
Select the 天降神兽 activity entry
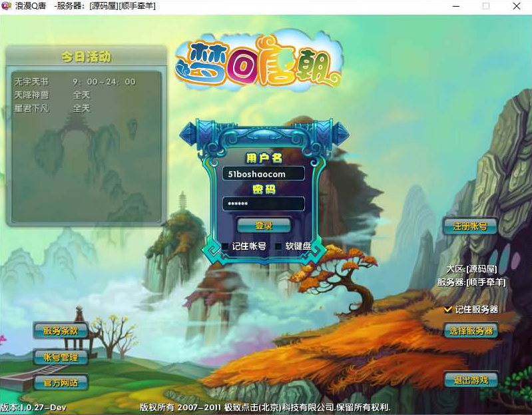tap(31, 95)
